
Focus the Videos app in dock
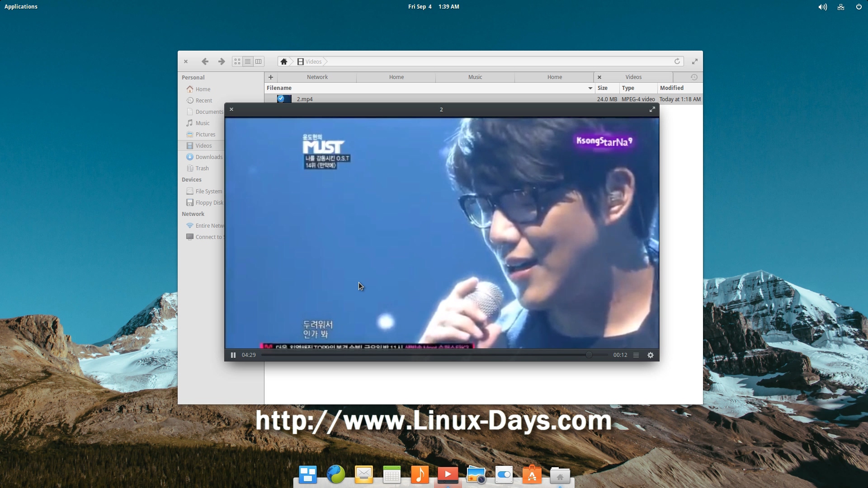tap(448, 475)
